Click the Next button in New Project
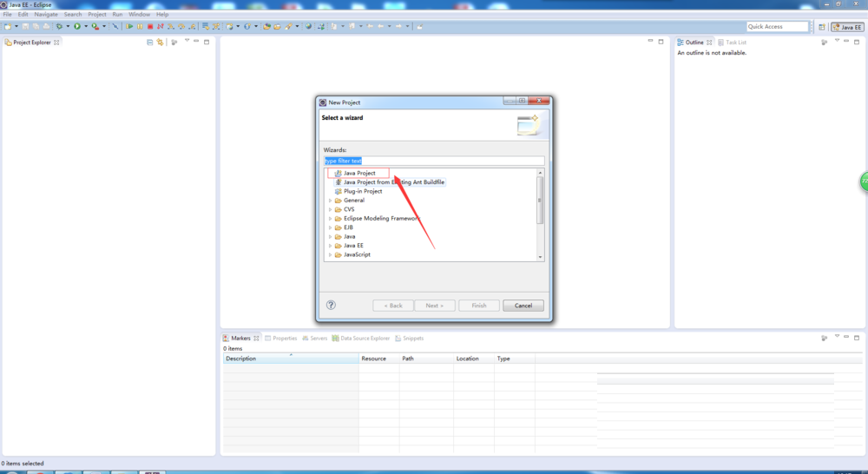This screenshot has height=474, width=868. coord(435,306)
